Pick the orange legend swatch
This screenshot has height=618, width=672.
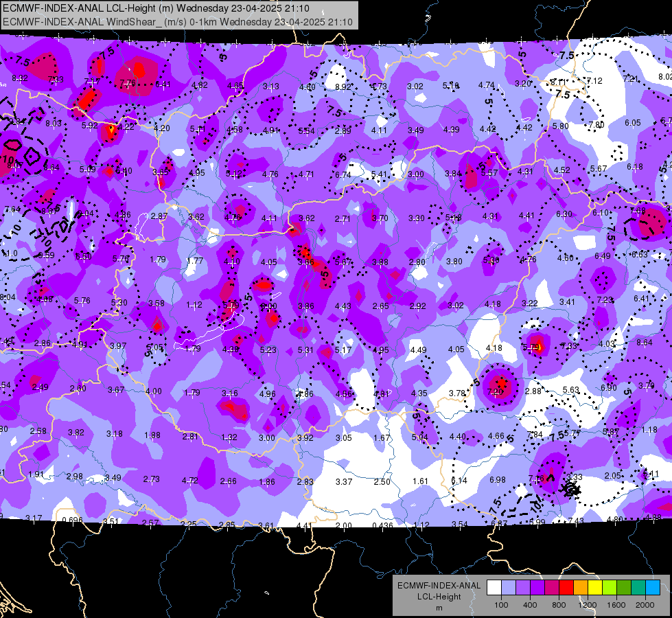pos(581,588)
